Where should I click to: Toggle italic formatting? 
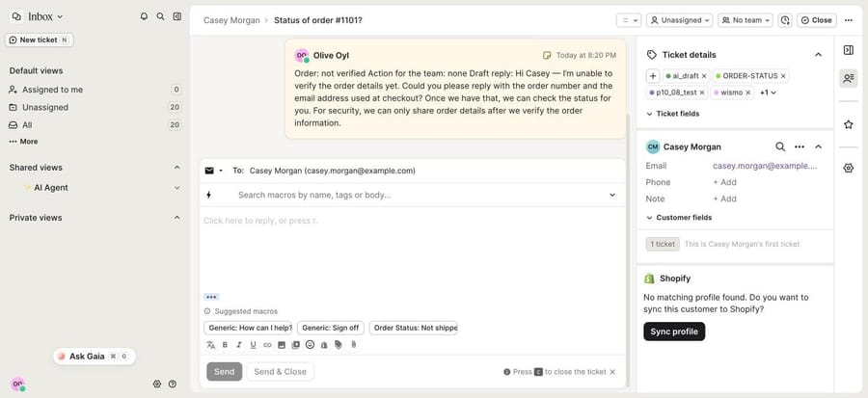239,344
